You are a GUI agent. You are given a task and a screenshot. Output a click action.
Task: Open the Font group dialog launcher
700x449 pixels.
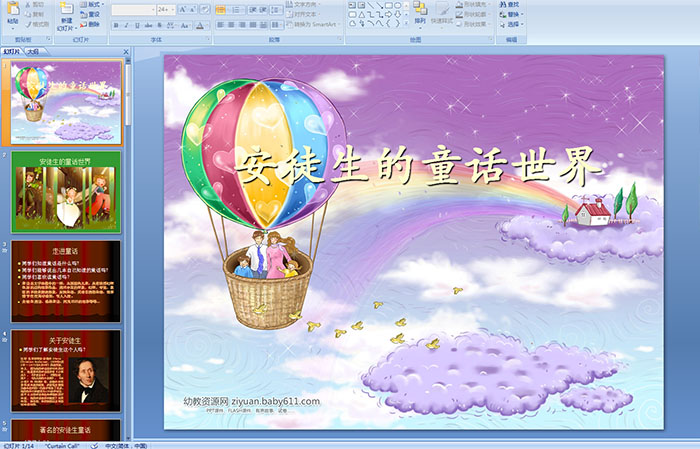point(208,39)
